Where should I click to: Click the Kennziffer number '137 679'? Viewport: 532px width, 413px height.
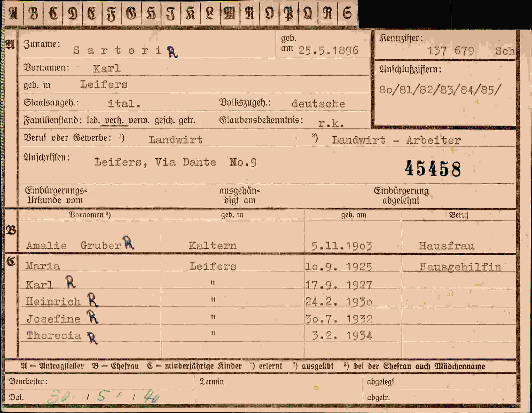451,51
